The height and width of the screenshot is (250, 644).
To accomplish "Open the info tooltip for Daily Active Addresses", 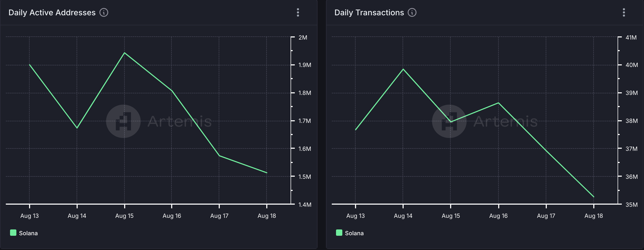I will tap(104, 12).
